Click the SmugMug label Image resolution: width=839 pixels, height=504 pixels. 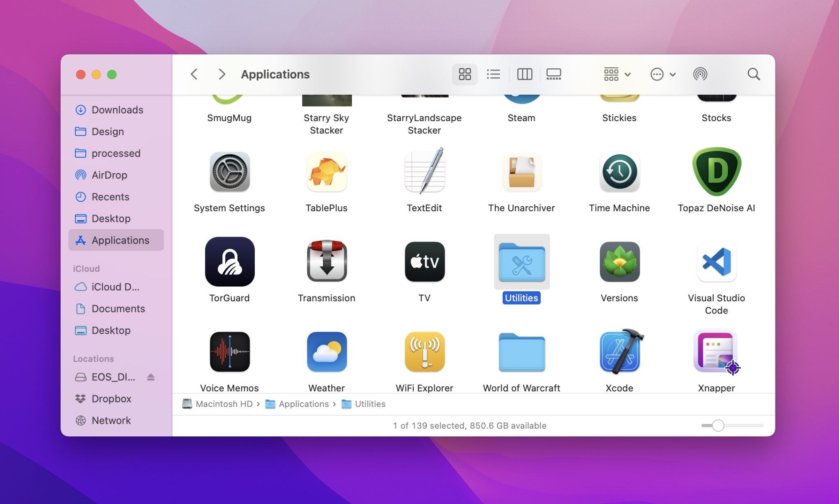point(229,118)
